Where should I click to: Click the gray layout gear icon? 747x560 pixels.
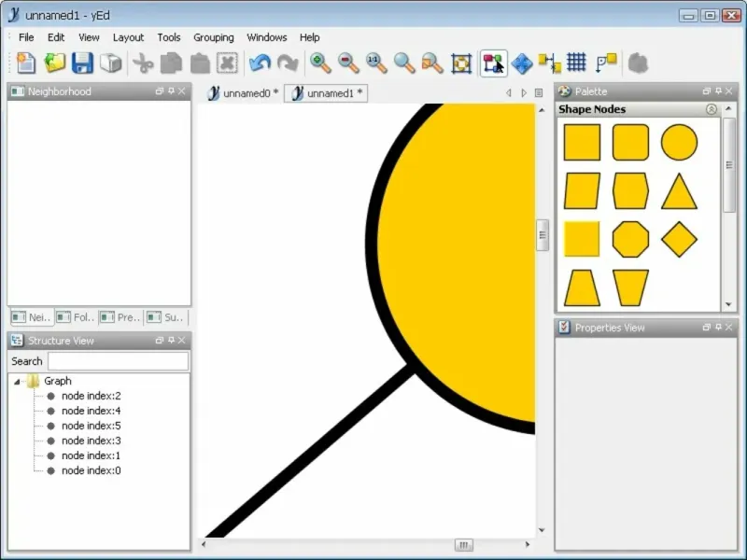pos(638,63)
